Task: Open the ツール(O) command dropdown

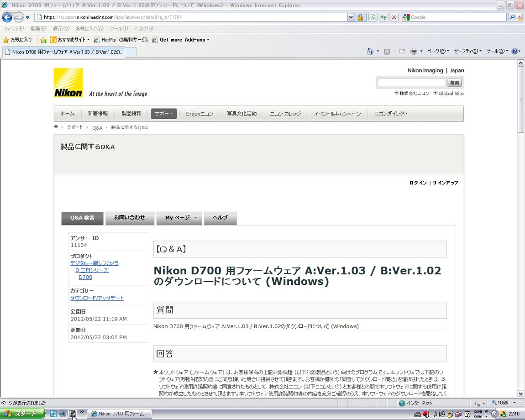Action: 497,51
